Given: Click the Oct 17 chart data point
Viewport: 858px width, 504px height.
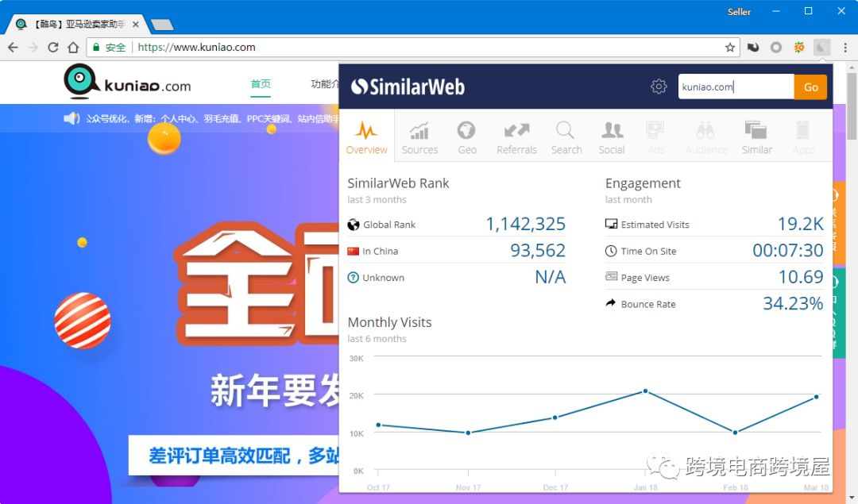Looking at the screenshot, I should [379, 425].
